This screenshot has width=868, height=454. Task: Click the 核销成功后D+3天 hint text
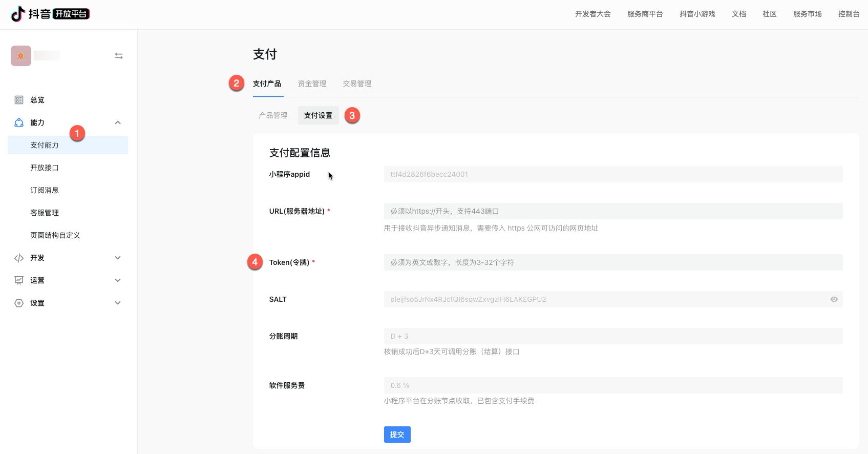[452, 352]
